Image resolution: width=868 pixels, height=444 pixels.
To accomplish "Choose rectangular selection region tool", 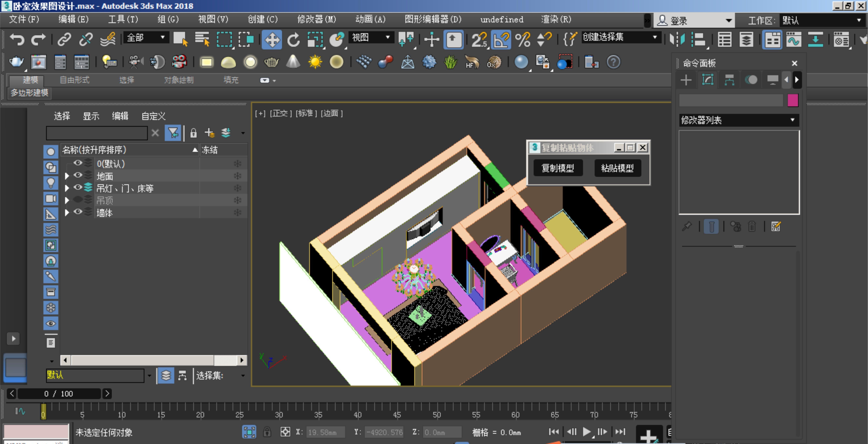I will [x=224, y=40].
